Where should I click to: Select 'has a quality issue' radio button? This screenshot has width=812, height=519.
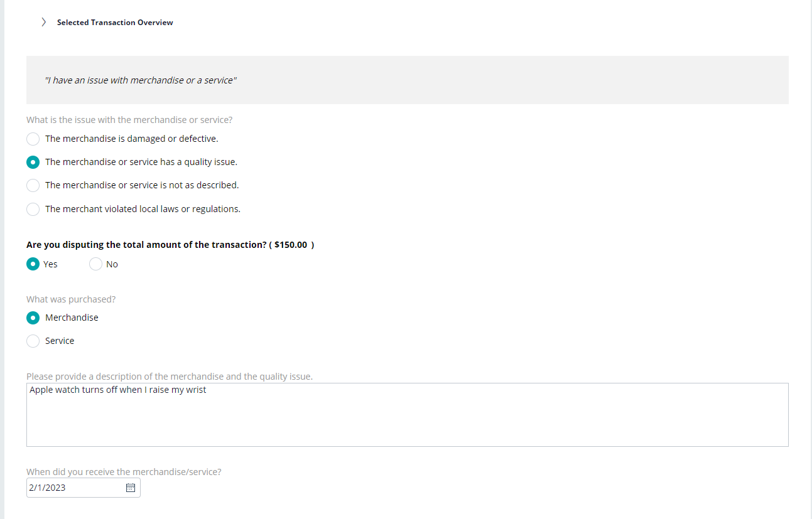click(33, 162)
